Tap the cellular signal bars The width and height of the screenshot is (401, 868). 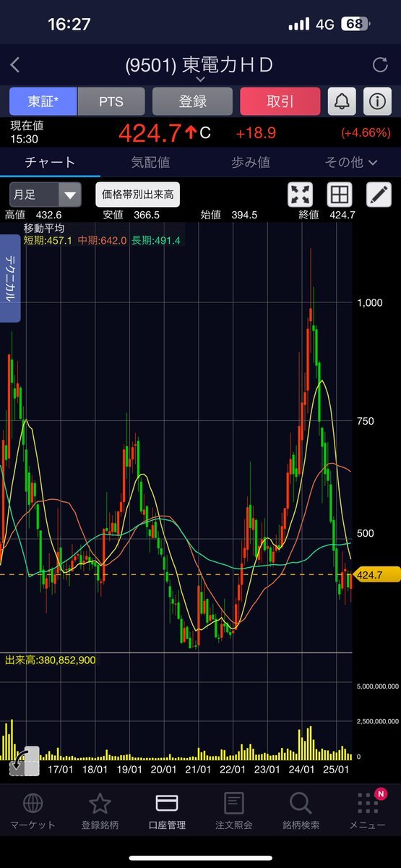click(x=298, y=24)
